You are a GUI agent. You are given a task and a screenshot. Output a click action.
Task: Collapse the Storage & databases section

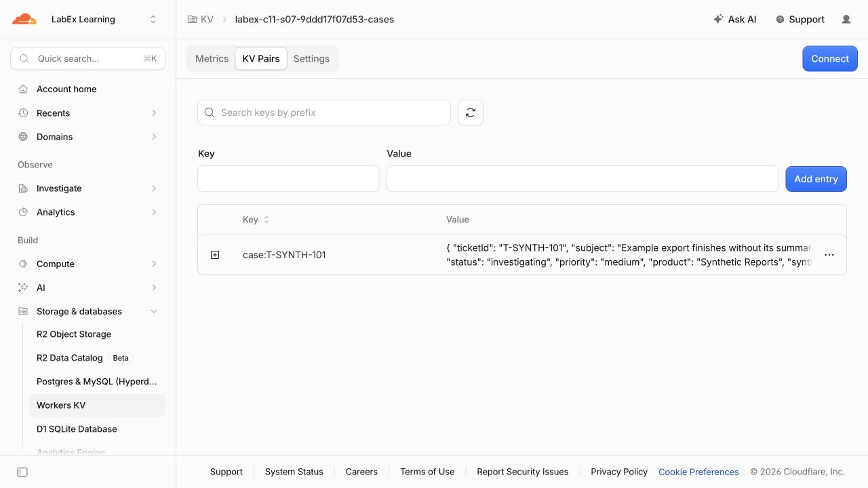tap(154, 312)
